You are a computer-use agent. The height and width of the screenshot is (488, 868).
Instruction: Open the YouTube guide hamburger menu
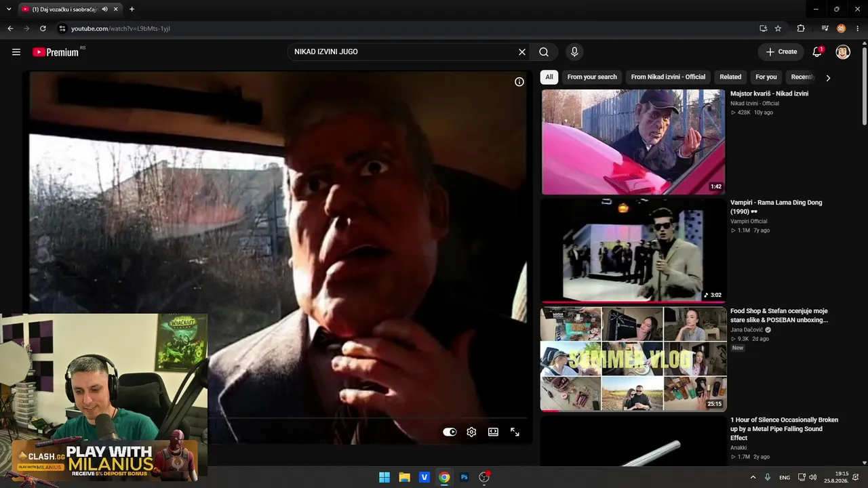tap(16, 52)
